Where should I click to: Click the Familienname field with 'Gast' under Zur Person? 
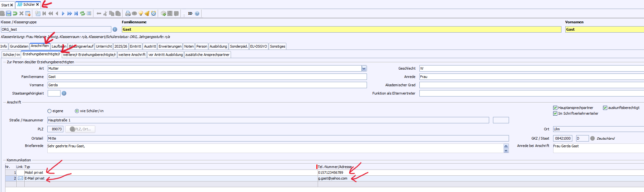coord(207,77)
